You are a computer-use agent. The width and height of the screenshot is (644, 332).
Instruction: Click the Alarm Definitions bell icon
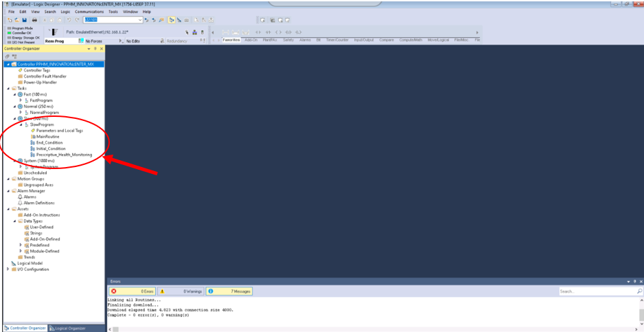(x=20, y=203)
